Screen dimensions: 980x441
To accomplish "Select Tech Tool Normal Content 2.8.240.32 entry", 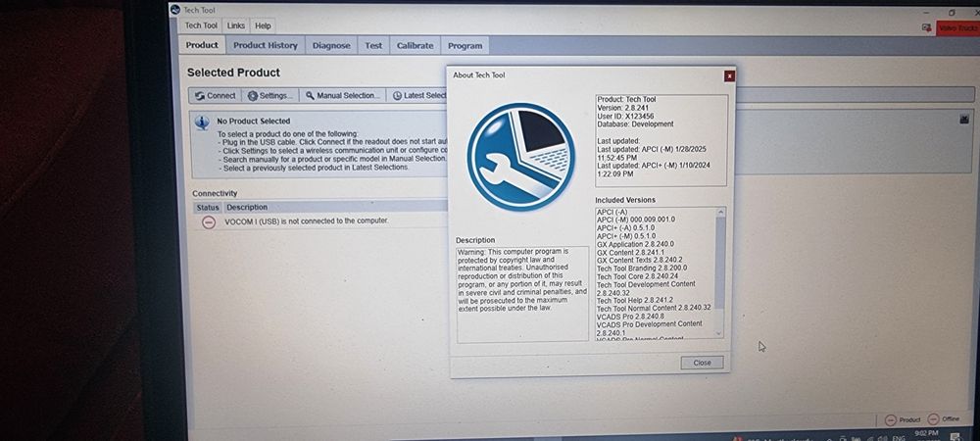I will [x=653, y=308].
